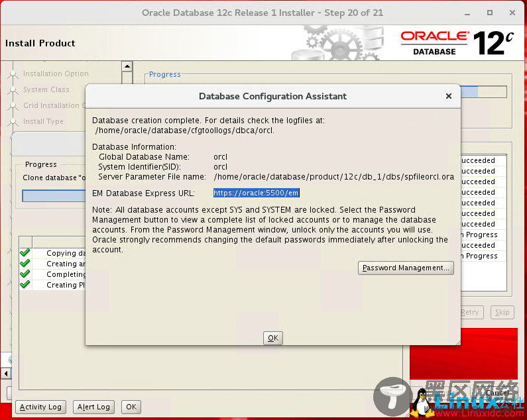Click green check beside Creating Pl row

[x=25, y=285]
